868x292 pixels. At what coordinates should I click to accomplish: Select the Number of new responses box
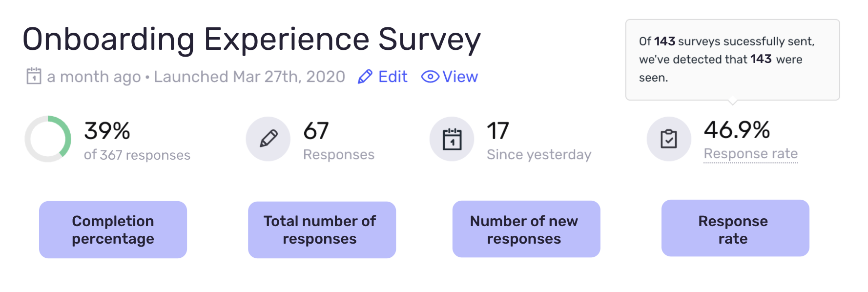tap(526, 229)
